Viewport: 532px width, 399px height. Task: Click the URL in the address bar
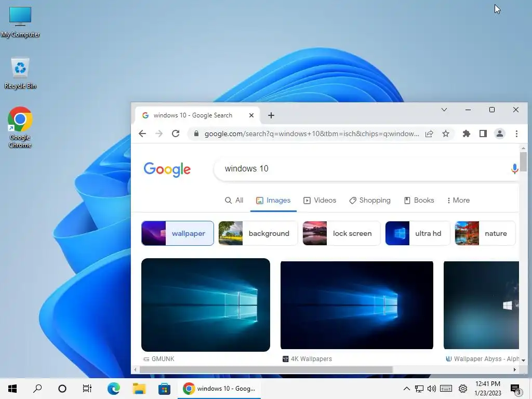point(312,134)
